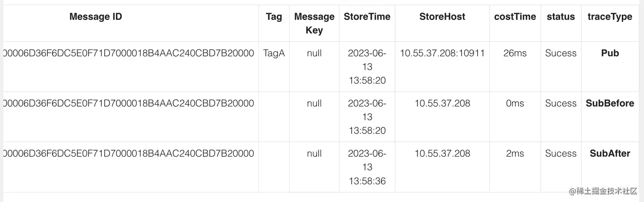Select the SubBefore traceType cell
The height and width of the screenshot is (202, 644).
(x=610, y=104)
